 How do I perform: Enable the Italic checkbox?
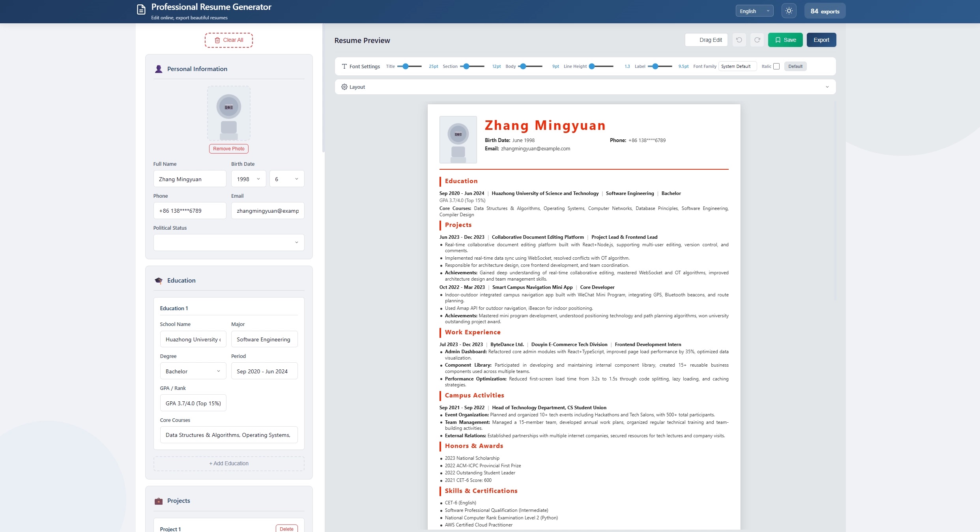pyautogui.click(x=776, y=66)
